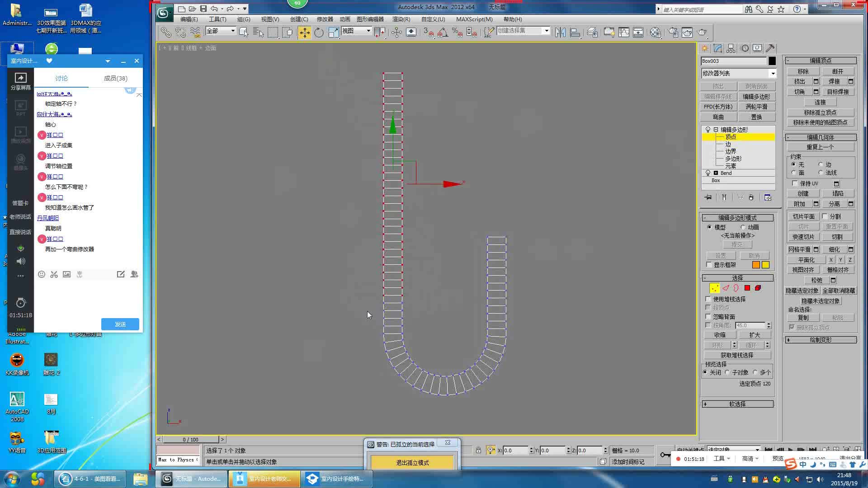Click the 焊接 weld button
Image resolution: width=868 pixels, height=488 pixels.
(834, 81)
